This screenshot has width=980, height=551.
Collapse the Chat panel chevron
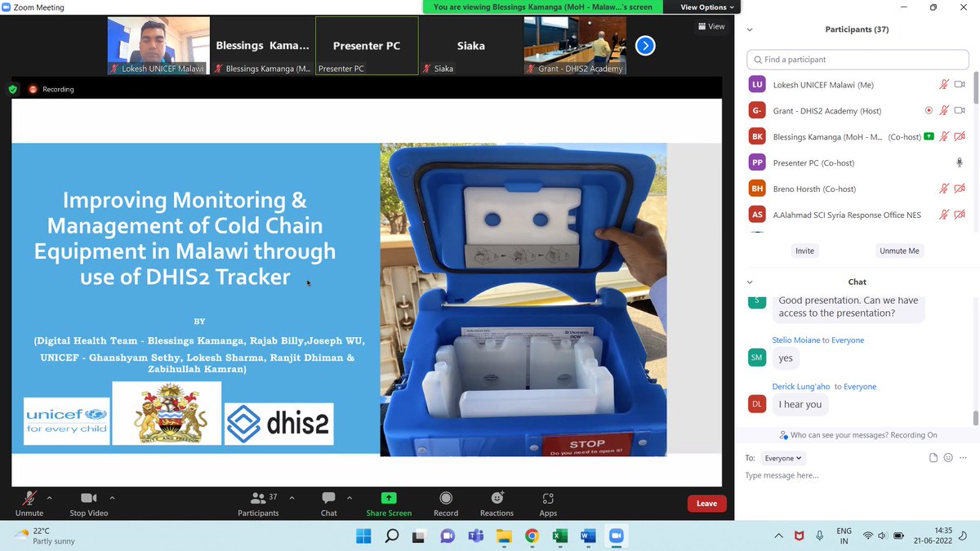pos(750,282)
